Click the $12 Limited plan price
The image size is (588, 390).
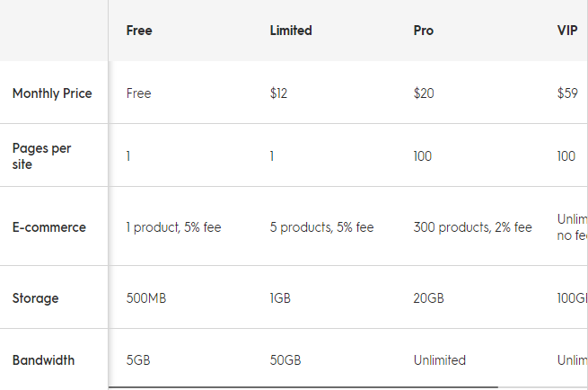pos(278,93)
